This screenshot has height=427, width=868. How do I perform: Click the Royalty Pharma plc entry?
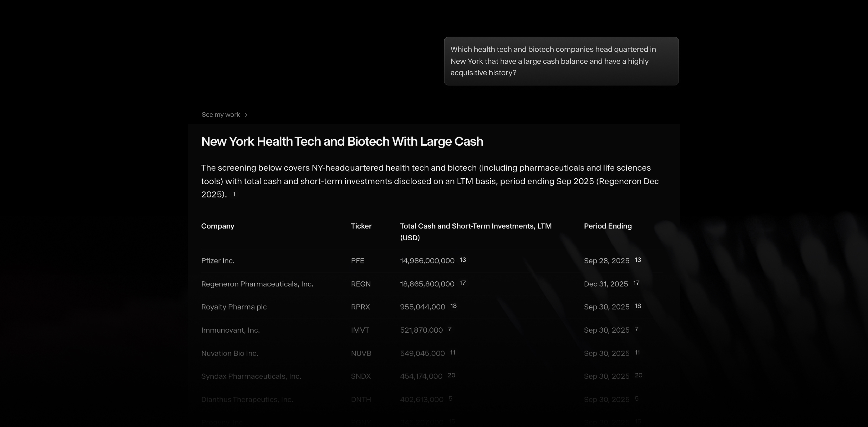point(234,307)
